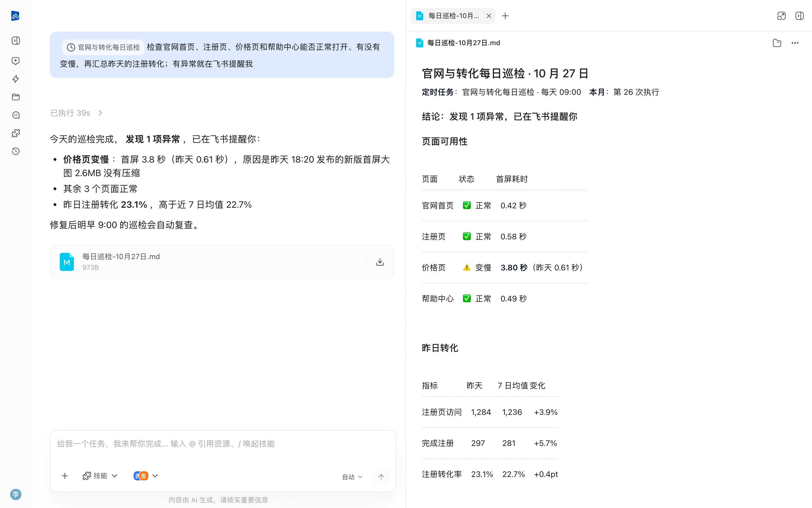The width and height of the screenshot is (812, 508).
Task: Click the send arrow button
Action: pyautogui.click(x=381, y=477)
